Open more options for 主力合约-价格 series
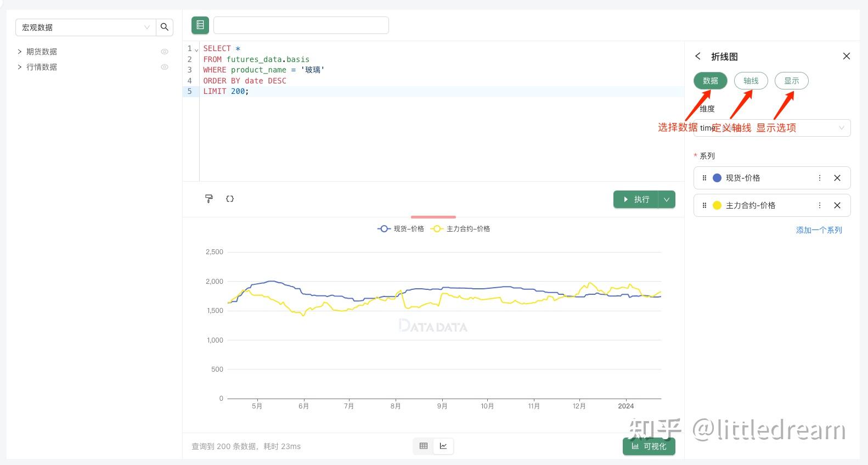 click(x=820, y=205)
